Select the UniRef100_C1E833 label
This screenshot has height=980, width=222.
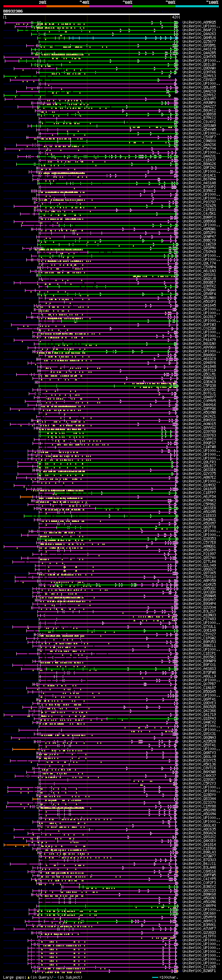[199, 516]
